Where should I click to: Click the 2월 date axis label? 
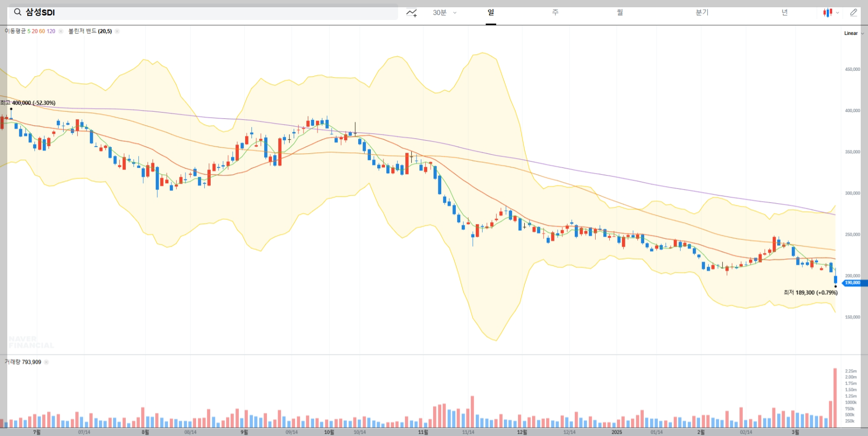(701, 432)
